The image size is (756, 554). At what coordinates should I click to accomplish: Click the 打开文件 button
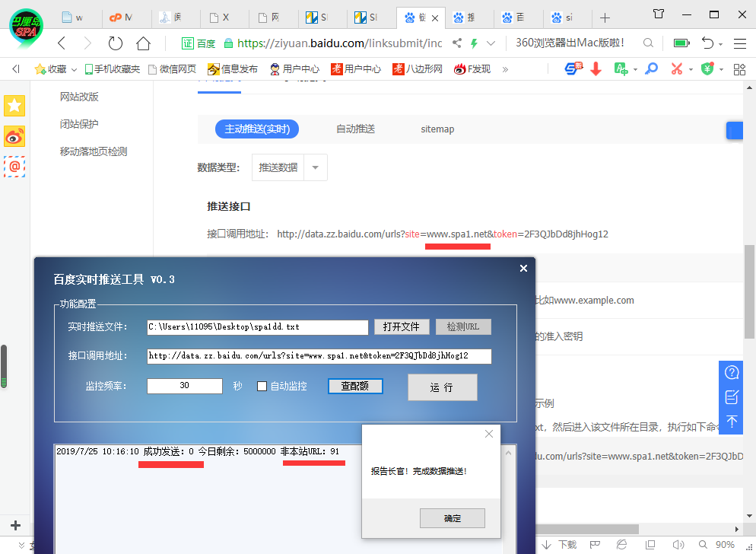(x=402, y=326)
